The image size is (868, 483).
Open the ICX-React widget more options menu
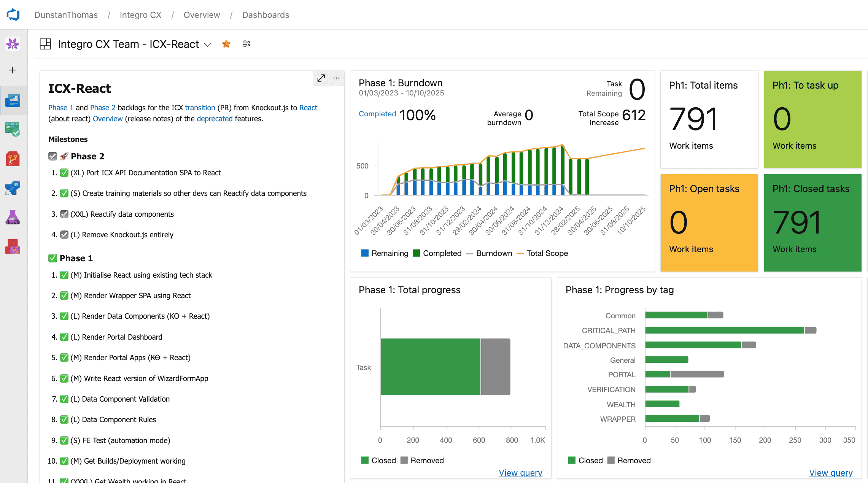tap(337, 78)
